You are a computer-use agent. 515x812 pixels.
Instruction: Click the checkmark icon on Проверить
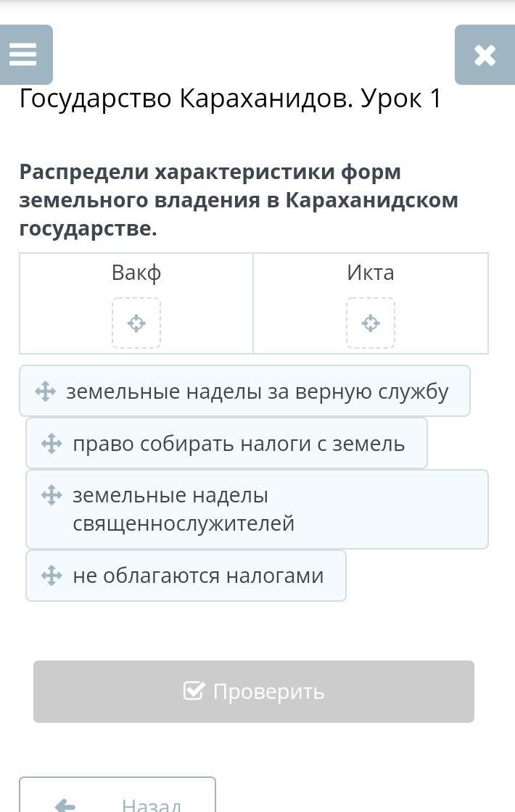tap(194, 691)
